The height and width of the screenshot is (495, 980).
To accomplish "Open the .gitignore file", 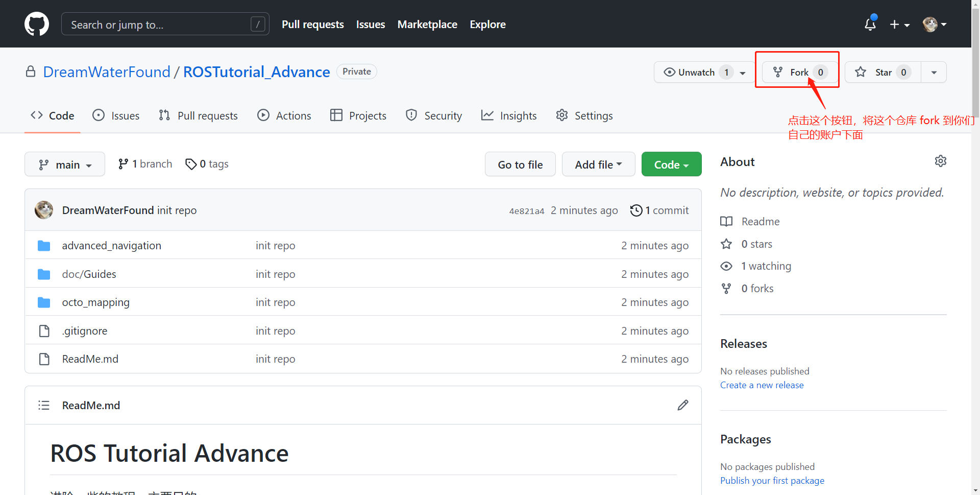I will (x=85, y=331).
